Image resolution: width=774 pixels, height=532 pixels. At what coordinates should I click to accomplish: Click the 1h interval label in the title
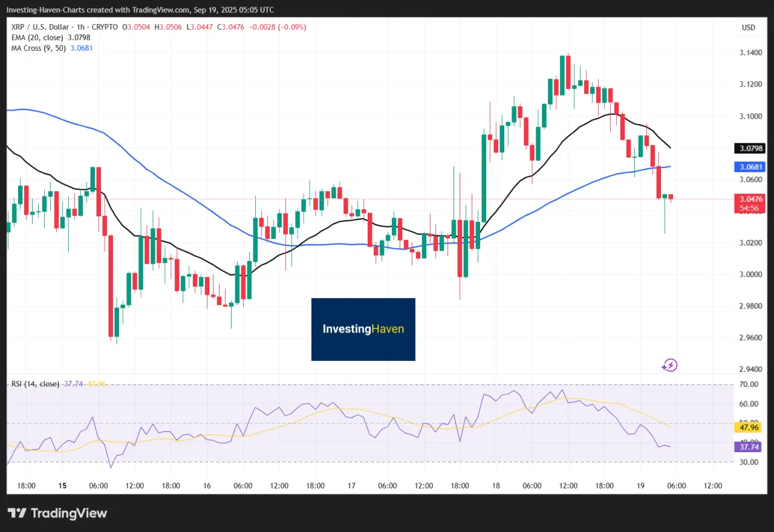coord(80,27)
